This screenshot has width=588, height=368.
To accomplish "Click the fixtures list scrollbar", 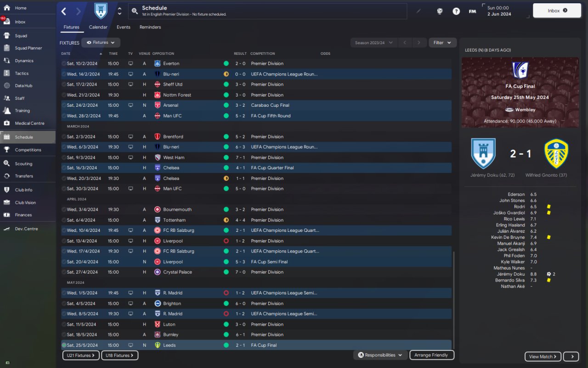I will [x=453, y=300].
